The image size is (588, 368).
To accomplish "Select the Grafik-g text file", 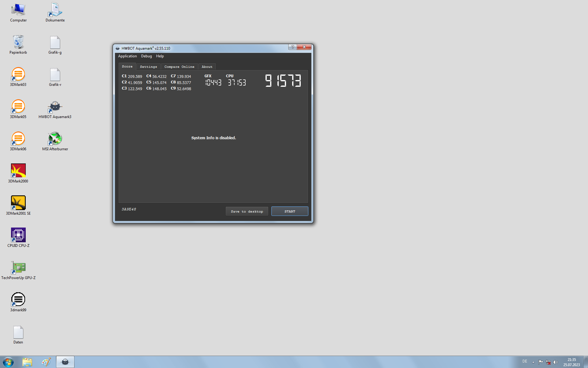I will pyautogui.click(x=55, y=45).
